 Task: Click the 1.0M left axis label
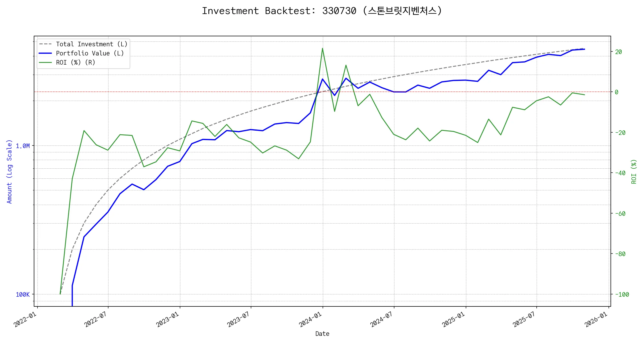tap(23, 146)
